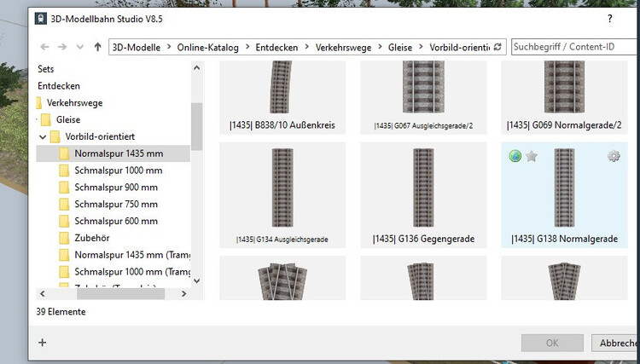
Task: Click the tree vertical scrollbar thumb
Action: [197, 126]
